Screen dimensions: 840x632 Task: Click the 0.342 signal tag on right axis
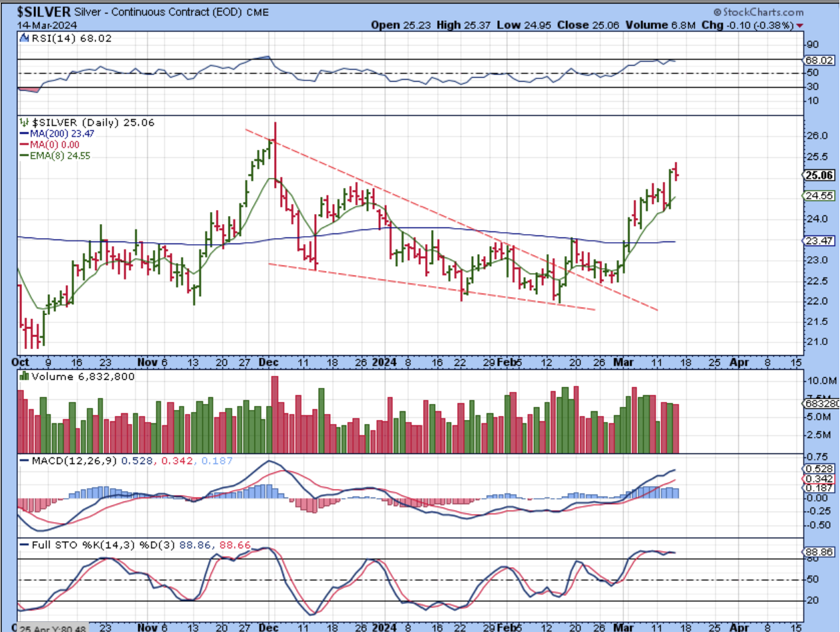pos(819,479)
